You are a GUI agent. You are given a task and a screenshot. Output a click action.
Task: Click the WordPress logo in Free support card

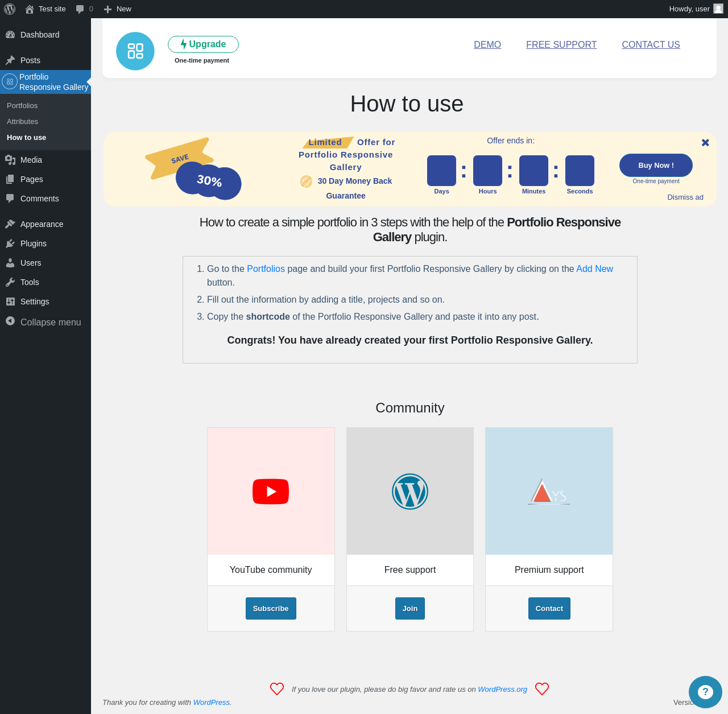[x=410, y=492]
